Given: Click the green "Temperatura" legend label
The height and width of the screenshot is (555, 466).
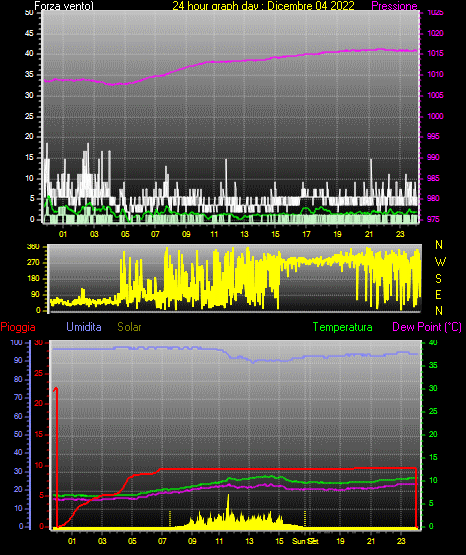Looking at the screenshot, I should click(343, 327).
